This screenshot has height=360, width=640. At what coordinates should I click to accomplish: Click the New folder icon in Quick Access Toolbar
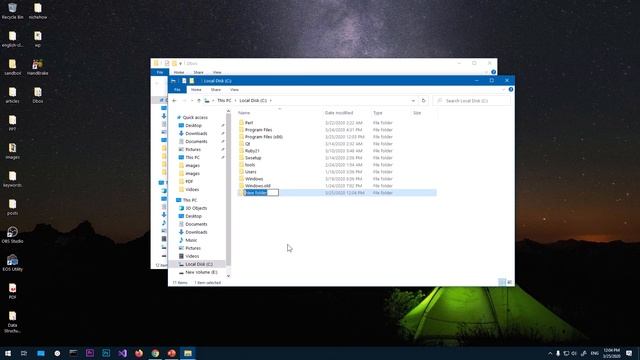pos(191,81)
